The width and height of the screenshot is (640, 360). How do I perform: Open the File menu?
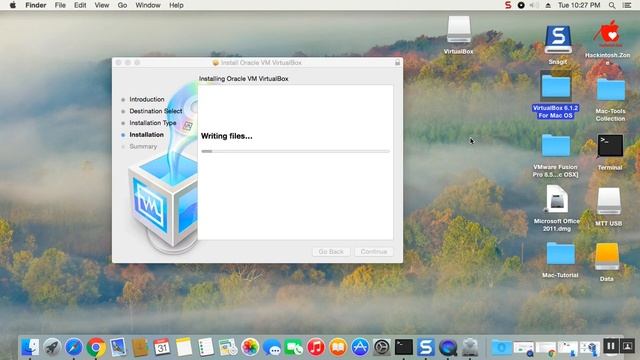coord(60,5)
